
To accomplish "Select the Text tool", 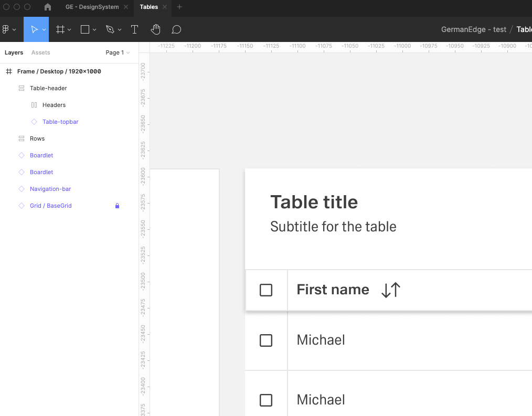I will click(x=134, y=29).
